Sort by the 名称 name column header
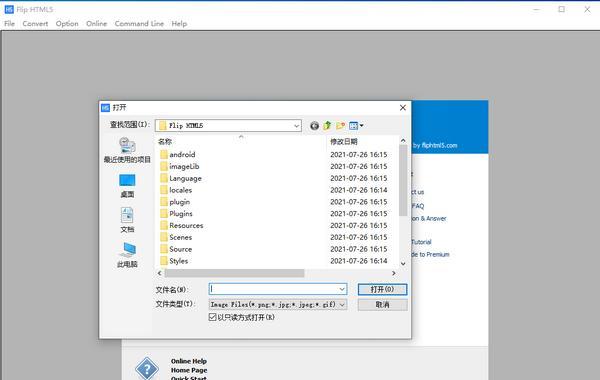Screen dimensions: 600x380 pos(165,142)
